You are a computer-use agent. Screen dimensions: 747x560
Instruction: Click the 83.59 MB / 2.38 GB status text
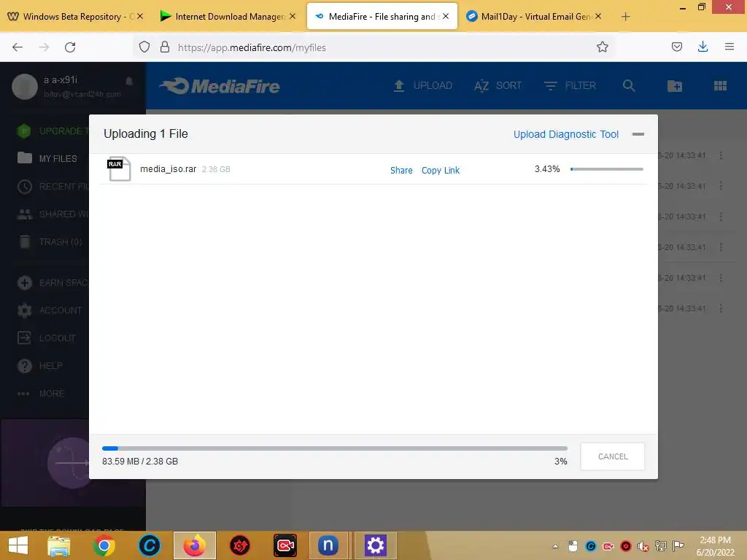click(140, 462)
